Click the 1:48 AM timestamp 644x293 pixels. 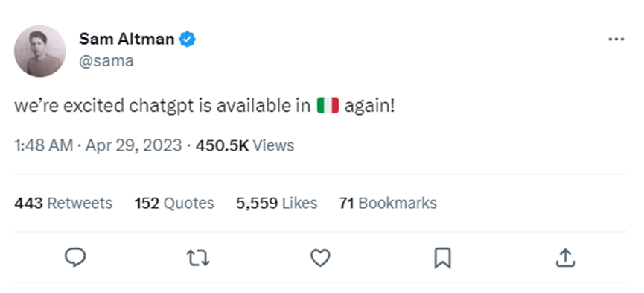pyautogui.click(x=43, y=145)
